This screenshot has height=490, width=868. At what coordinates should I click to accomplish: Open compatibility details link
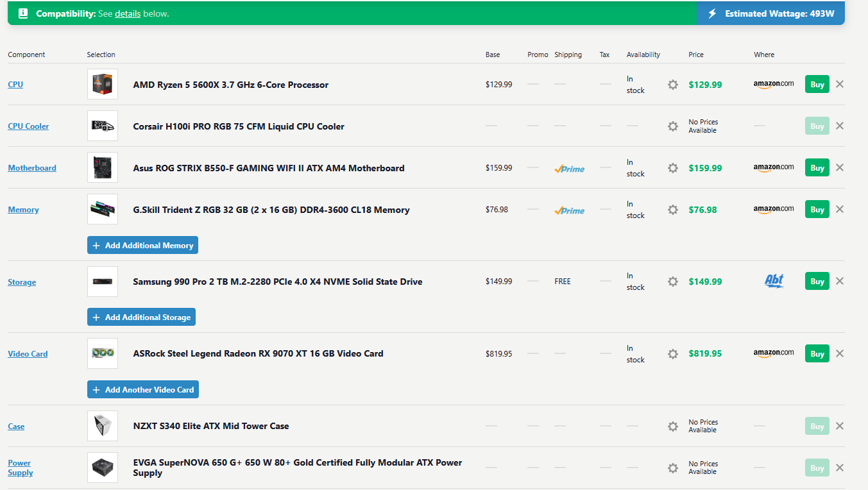128,13
